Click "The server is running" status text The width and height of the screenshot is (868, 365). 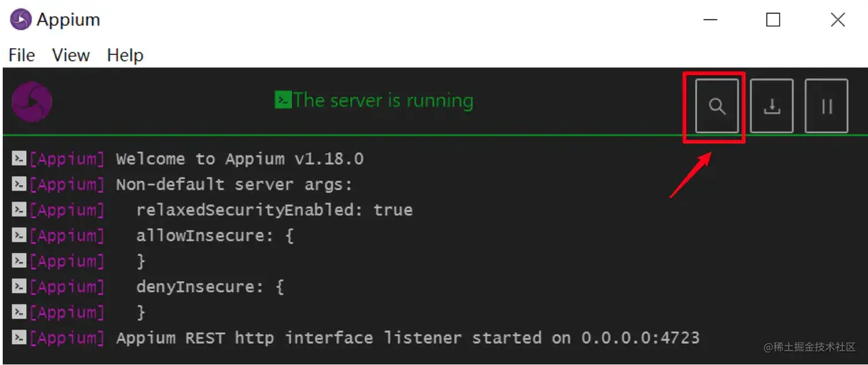(x=383, y=100)
